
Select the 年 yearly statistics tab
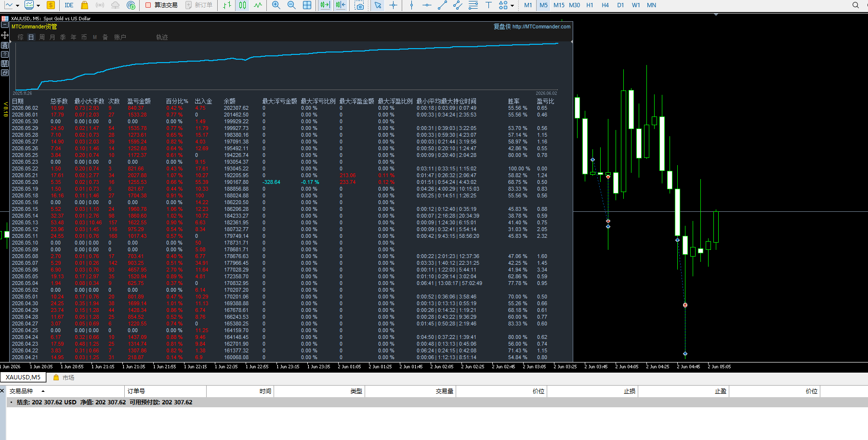(x=74, y=37)
